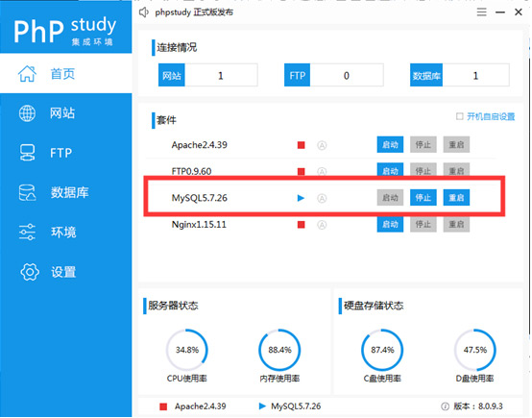
Task: Click the red status square for FTP0.9.60
Action: (301, 171)
